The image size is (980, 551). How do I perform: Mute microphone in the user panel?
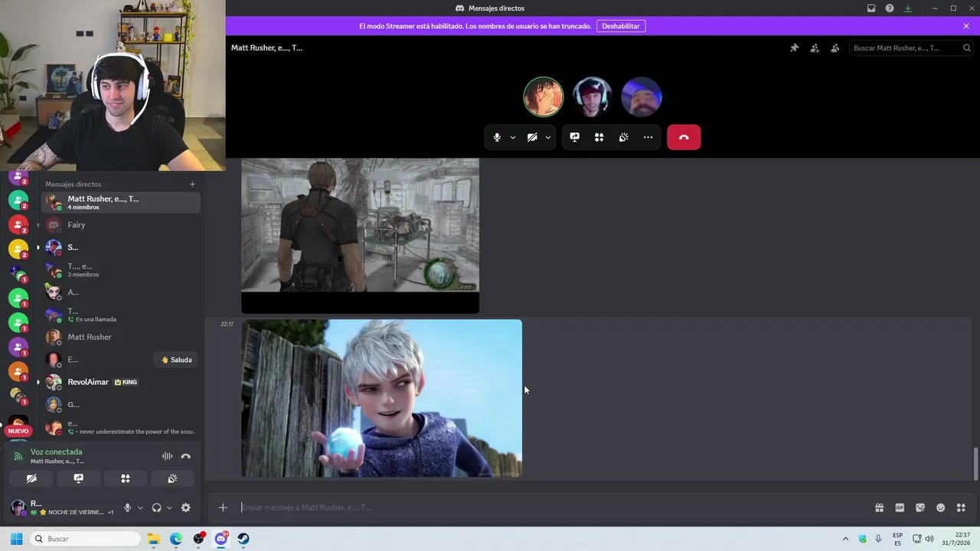(x=128, y=507)
